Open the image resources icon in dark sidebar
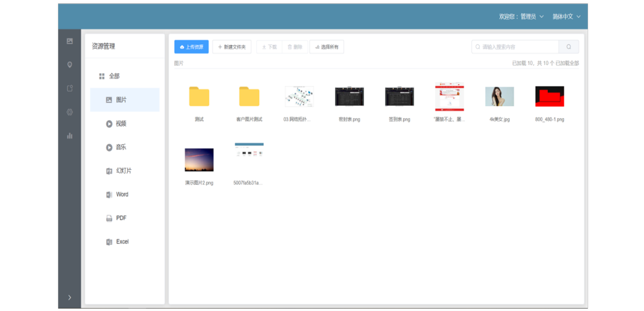644x311 pixels. (70, 41)
